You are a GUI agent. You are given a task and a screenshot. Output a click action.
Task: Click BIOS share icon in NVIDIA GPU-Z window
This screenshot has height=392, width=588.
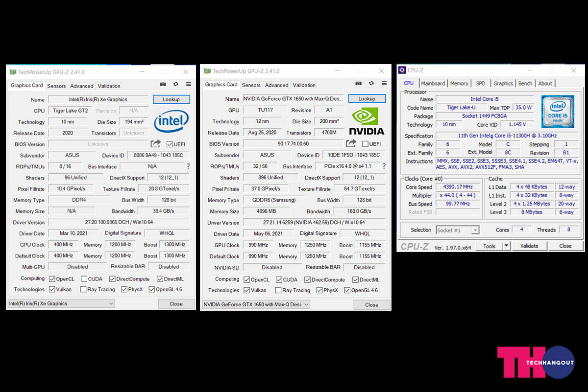click(x=351, y=143)
